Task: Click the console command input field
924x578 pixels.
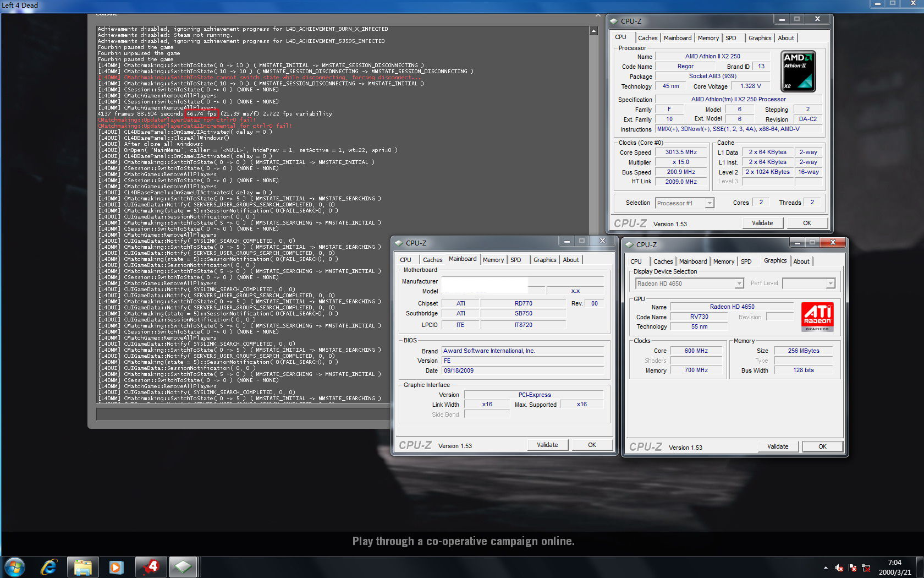Action: [x=243, y=414]
